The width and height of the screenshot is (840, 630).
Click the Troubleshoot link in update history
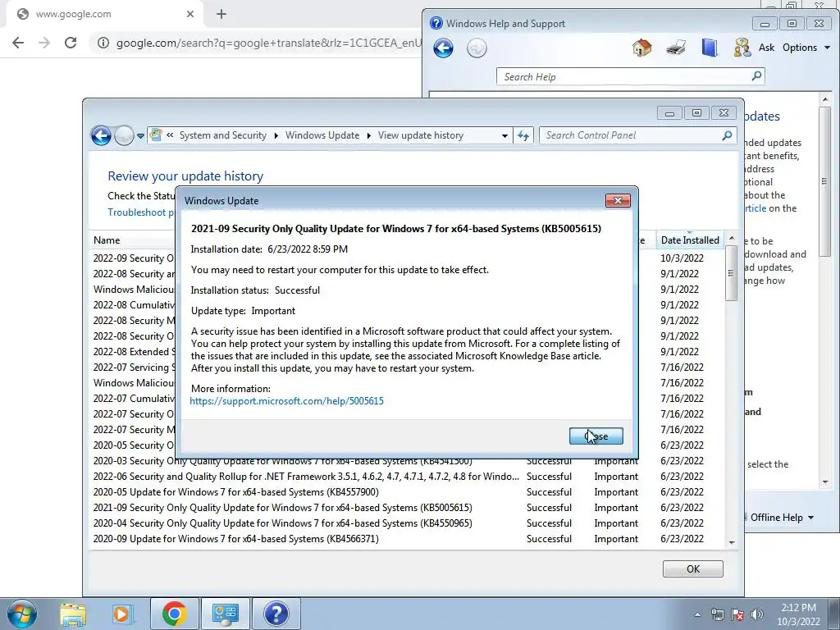coord(141,212)
